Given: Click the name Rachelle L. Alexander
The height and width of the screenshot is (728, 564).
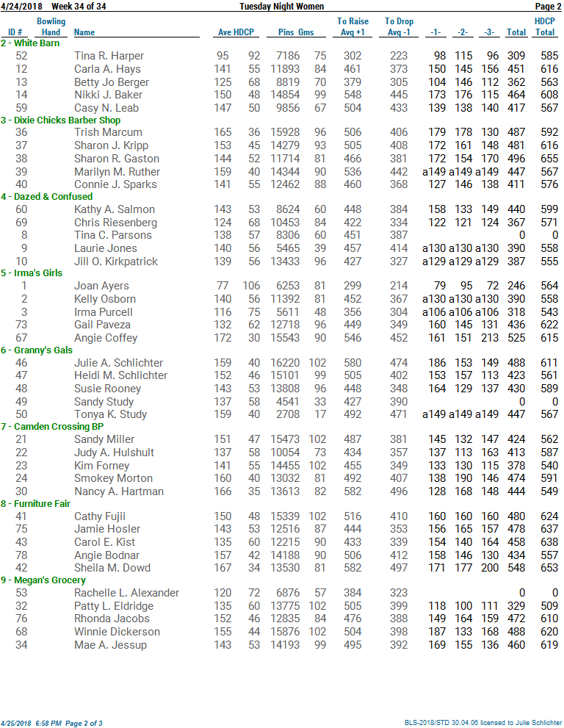Looking at the screenshot, I should (x=126, y=593).
